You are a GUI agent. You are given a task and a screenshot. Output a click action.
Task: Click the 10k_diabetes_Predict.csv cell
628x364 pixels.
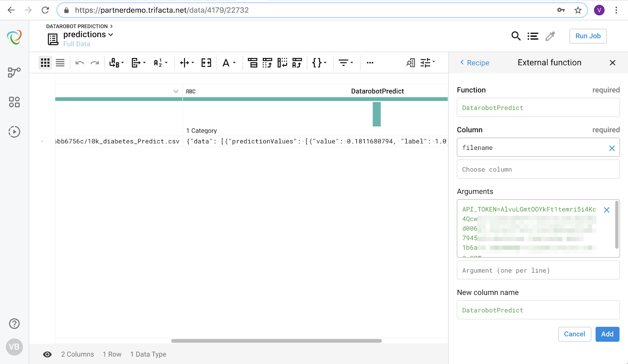118,141
